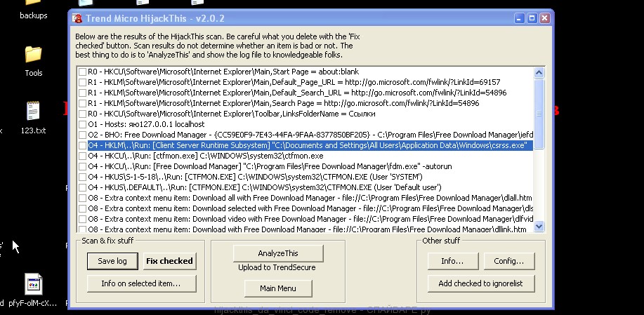The width and height of the screenshot is (644, 315).
Task: Select the R0 Start Page = about:blank row
Action: click(x=223, y=72)
